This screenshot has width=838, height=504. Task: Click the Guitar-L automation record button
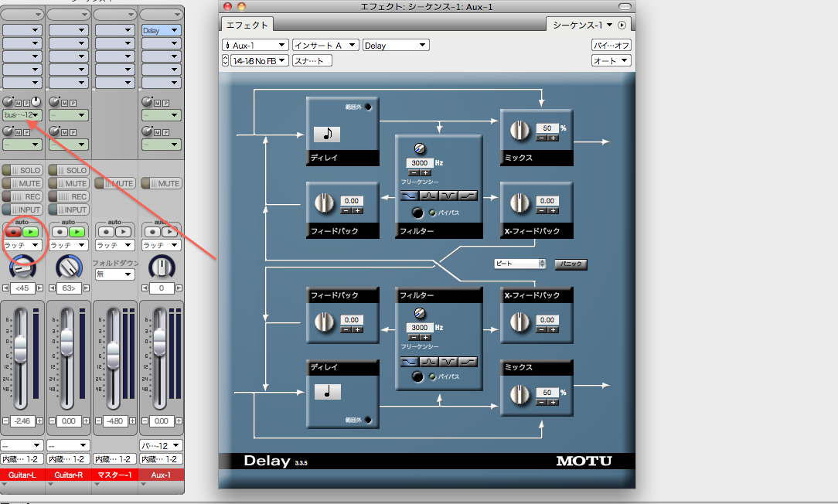[13, 232]
